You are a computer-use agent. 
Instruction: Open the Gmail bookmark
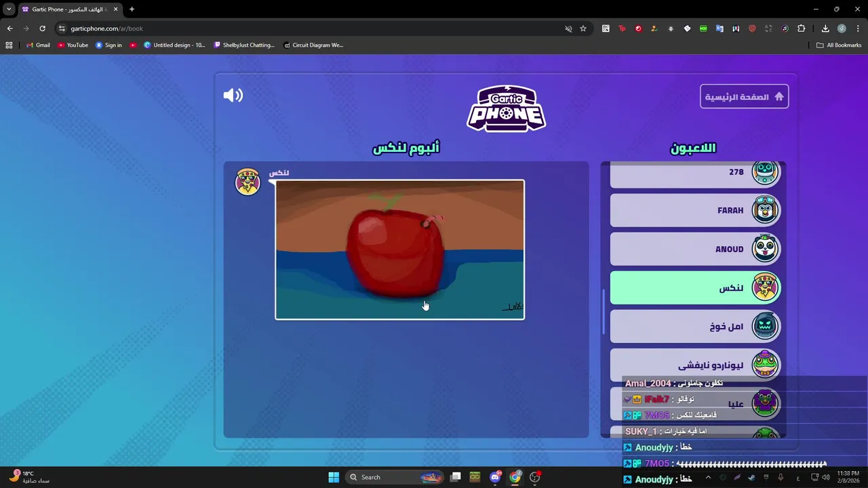[x=38, y=45]
